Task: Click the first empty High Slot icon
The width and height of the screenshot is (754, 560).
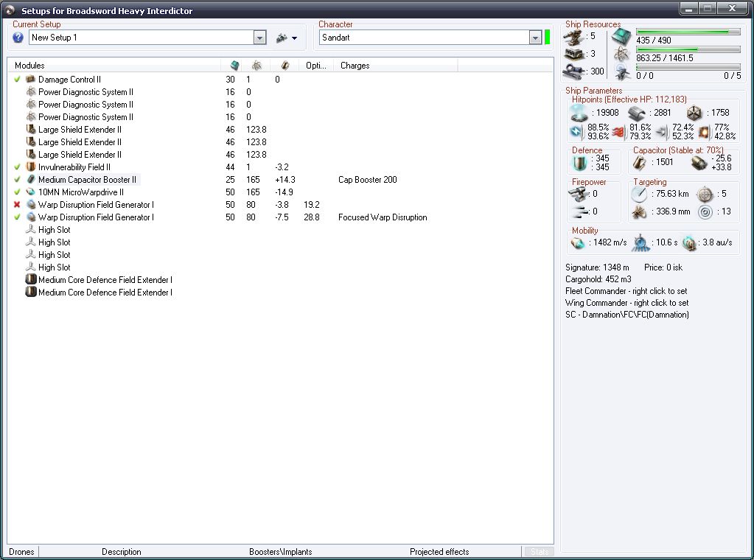Action: click(31, 229)
